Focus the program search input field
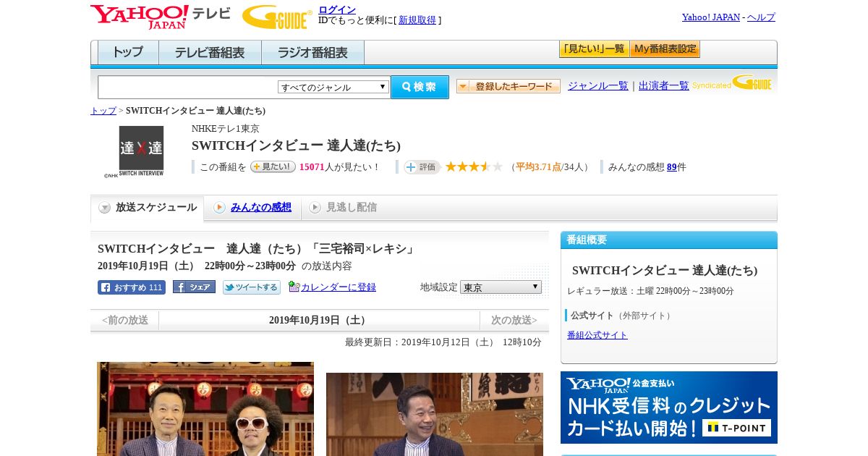The width and height of the screenshot is (868, 456). [187, 87]
